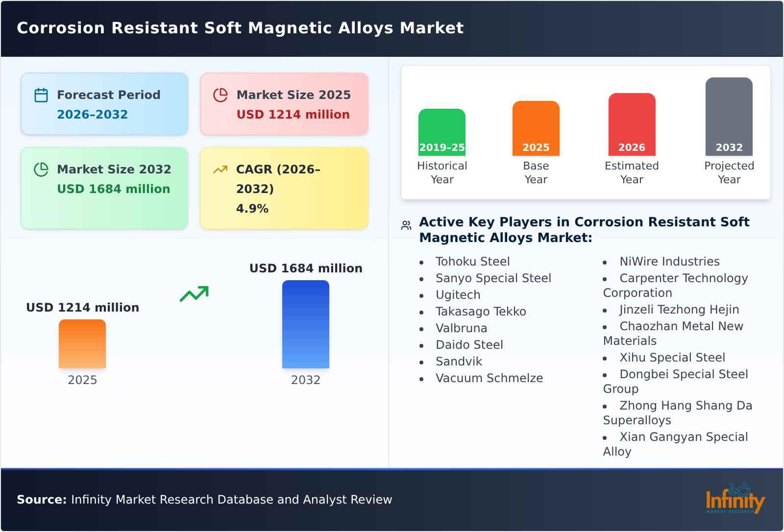Click the pie chart icon on Market Size 2032
The height and width of the screenshot is (532, 784).
pos(41,169)
